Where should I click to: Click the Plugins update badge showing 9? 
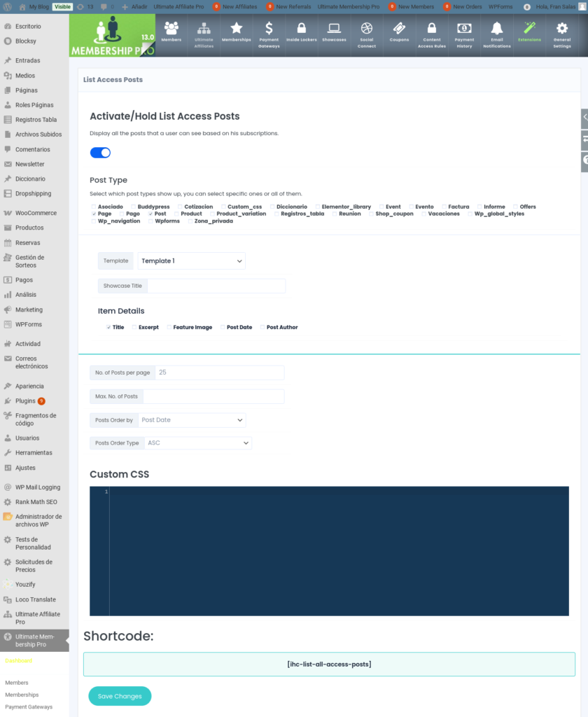coord(41,401)
